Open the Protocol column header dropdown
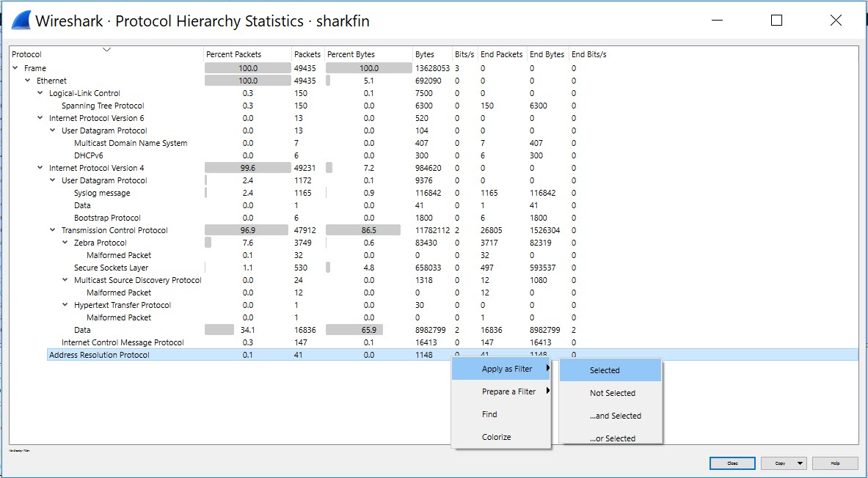Screen dimensions: 868x478 tap(107, 50)
